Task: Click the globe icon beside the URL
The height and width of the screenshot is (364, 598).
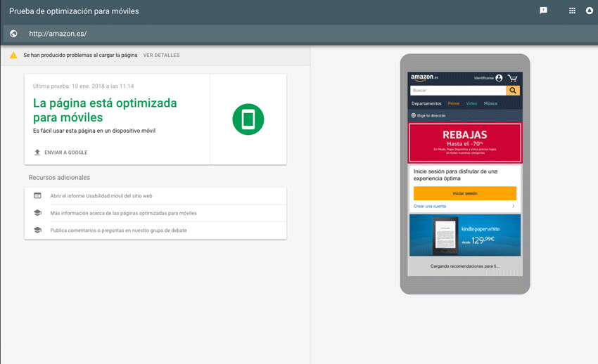Action: (13, 34)
